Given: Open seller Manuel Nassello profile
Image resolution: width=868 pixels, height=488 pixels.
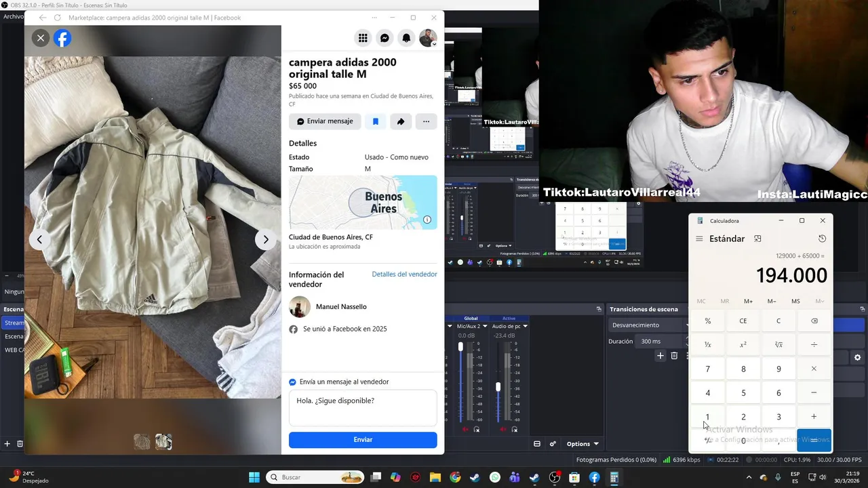Looking at the screenshot, I should [341, 307].
